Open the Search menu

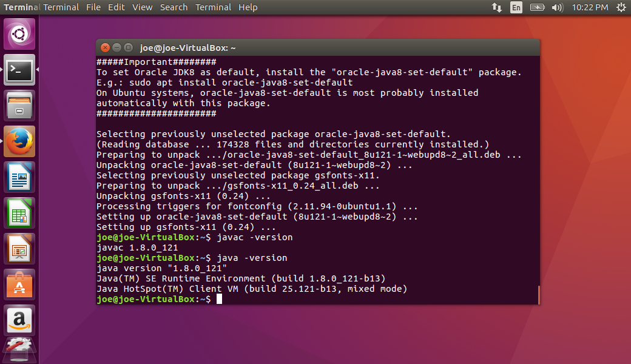click(x=174, y=7)
